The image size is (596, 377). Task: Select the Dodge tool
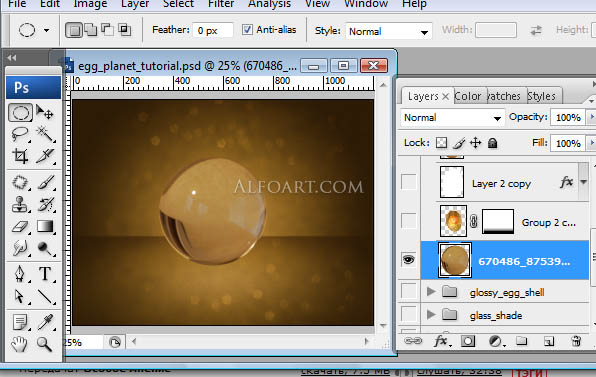tap(45, 248)
